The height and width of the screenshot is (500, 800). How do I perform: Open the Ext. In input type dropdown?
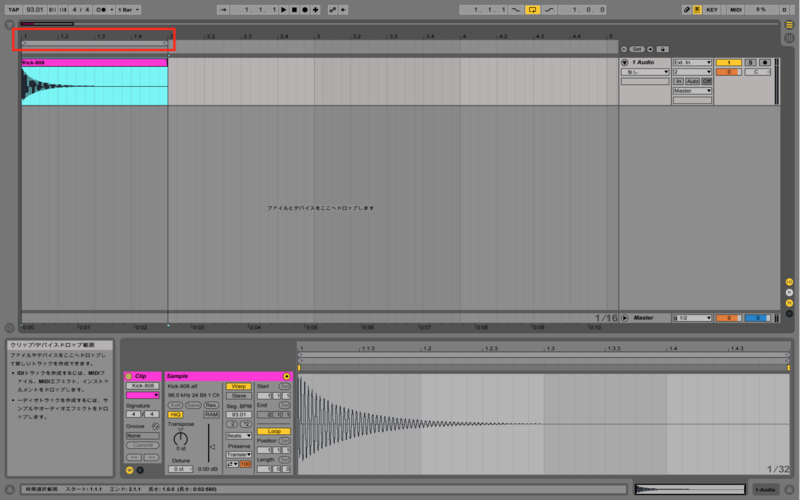[692, 62]
